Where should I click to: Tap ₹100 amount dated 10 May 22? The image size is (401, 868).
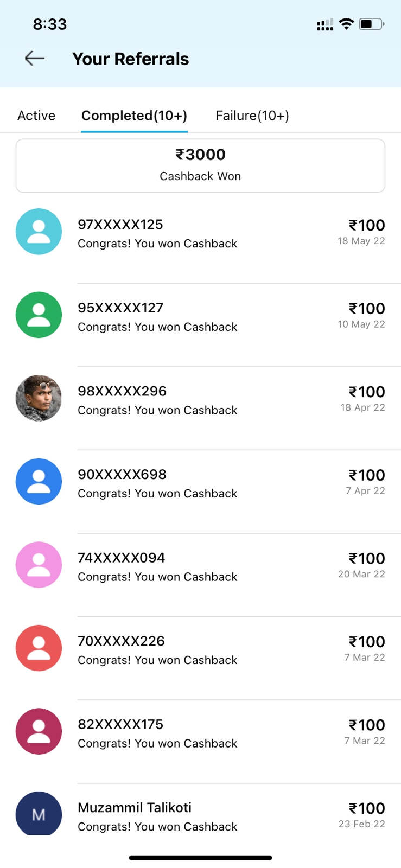pos(367,308)
